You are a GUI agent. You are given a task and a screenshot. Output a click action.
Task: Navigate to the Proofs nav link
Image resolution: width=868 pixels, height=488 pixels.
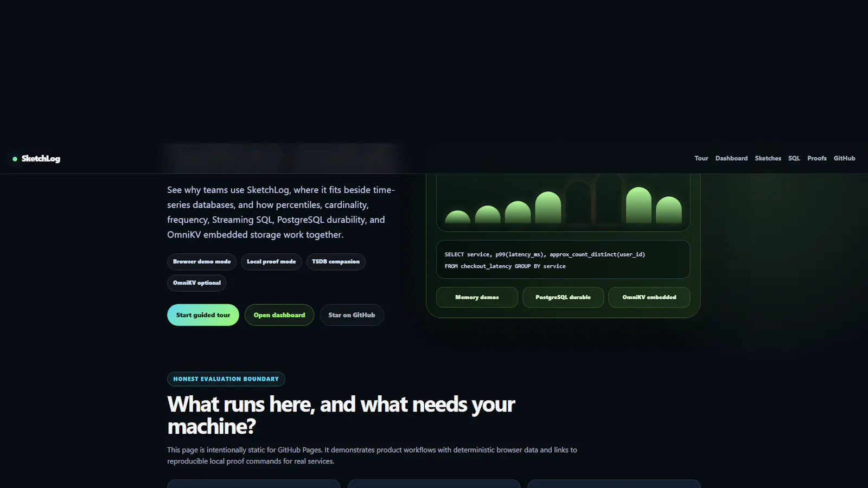point(817,158)
